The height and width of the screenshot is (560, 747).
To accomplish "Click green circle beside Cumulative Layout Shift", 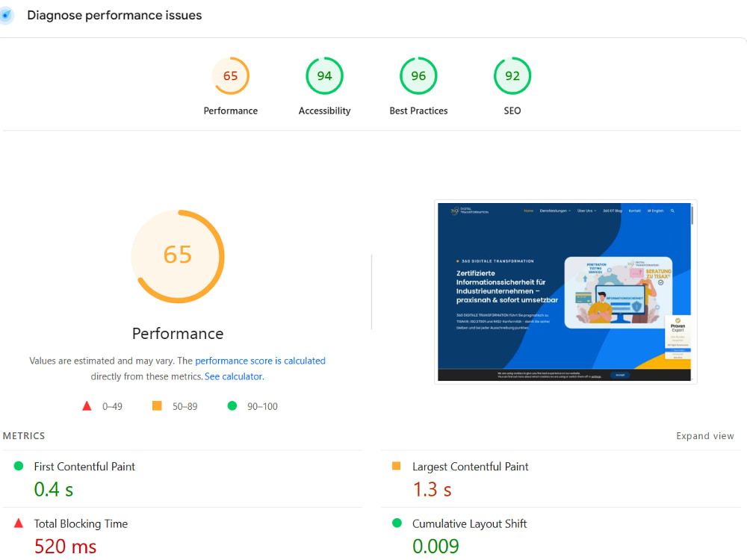I will [x=397, y=523].
